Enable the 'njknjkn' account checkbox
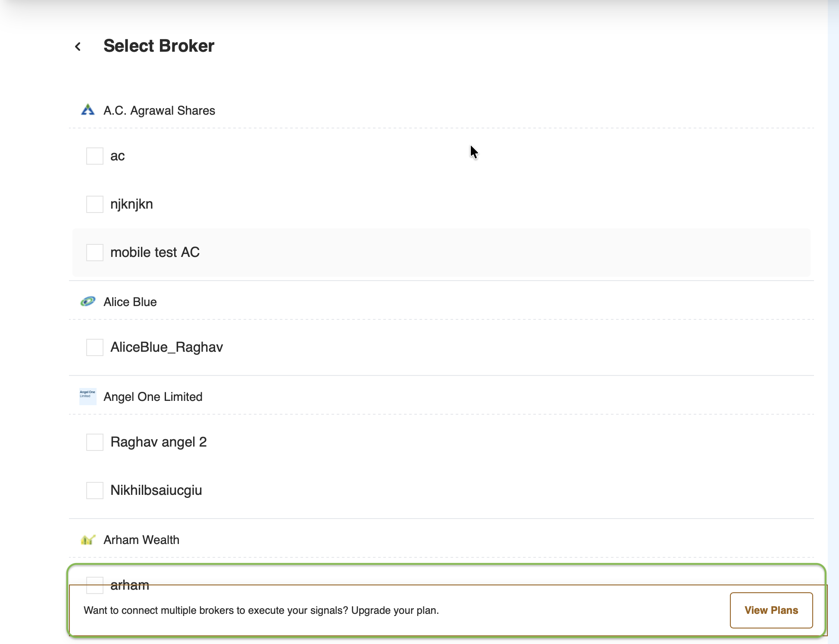Screen dimensions: 839x644 pos(95,204)
